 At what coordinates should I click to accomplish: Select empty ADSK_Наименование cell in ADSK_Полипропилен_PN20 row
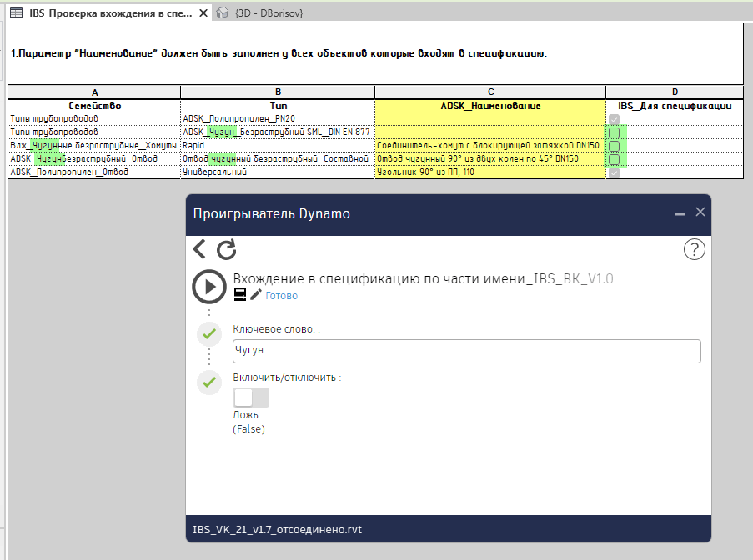click(491, 119)
